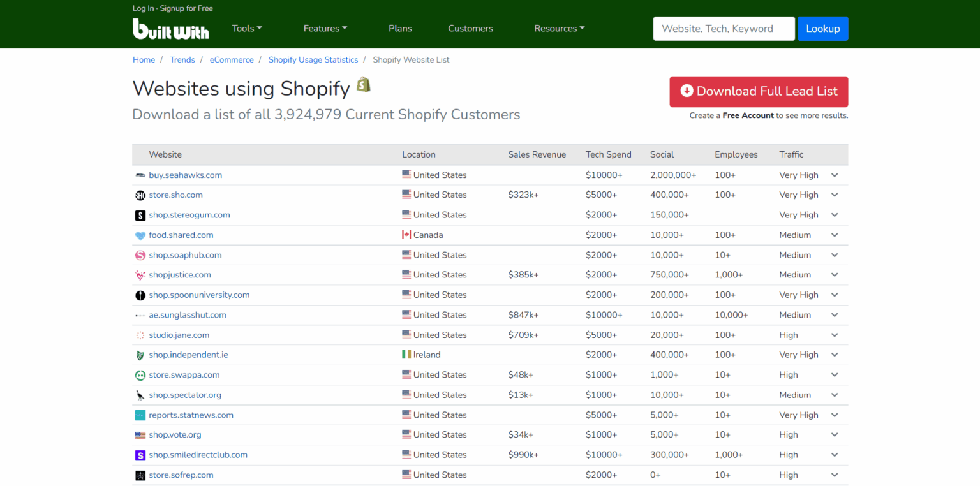Click the store.swappa.com green favicon
Screen dimensions: 980x486
coord(140,375)
